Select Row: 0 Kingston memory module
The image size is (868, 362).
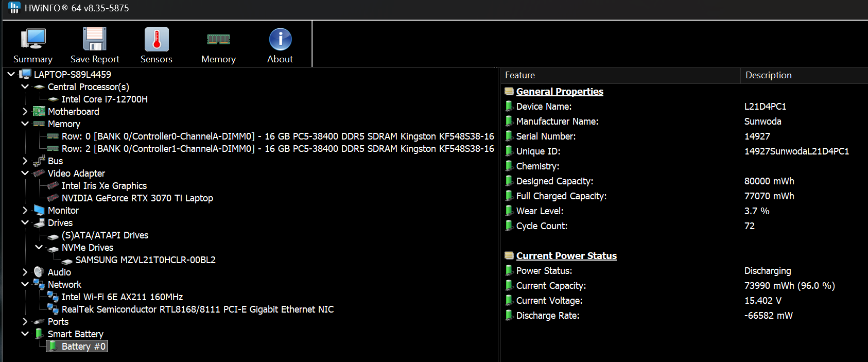coord(278,136)
